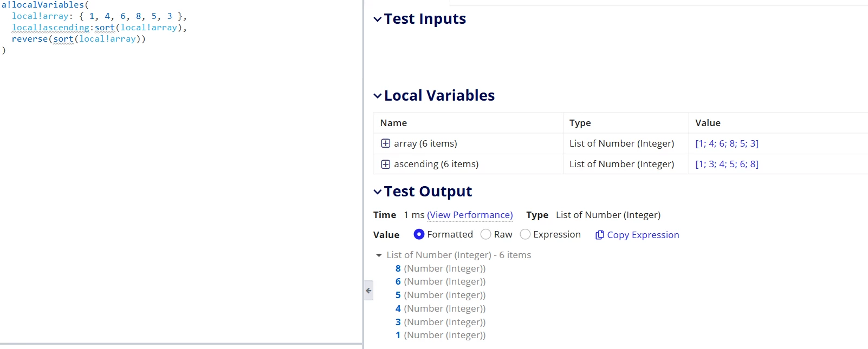
Task: Collapse the Test Output section chevron
Action: click(x=378, y=192)
